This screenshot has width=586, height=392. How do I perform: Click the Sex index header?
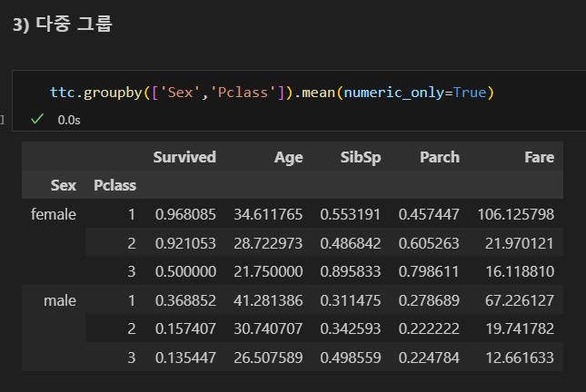63,186
